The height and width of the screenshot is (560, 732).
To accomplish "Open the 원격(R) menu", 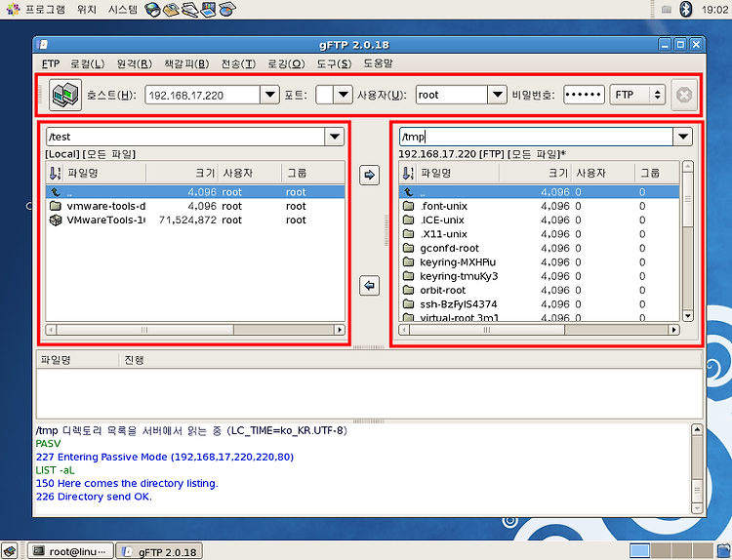I will [x=134, y=63].
